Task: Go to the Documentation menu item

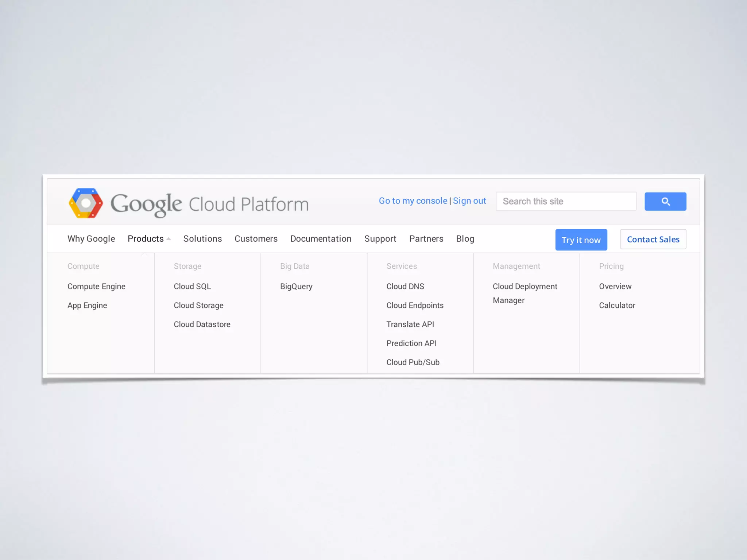Action: coord(321,239)
